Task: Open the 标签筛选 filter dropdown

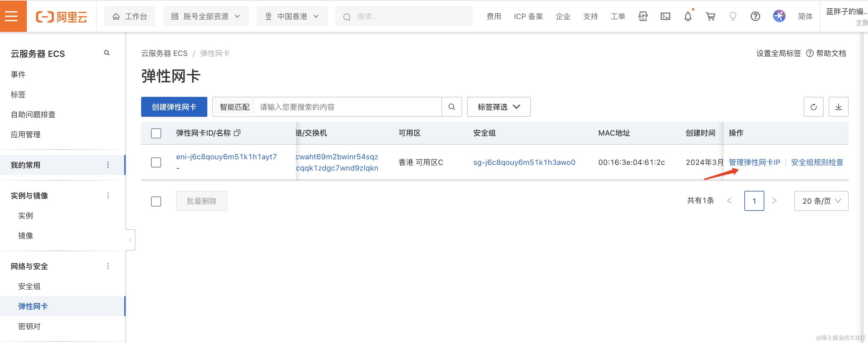Action: click(x=498, y=107)
